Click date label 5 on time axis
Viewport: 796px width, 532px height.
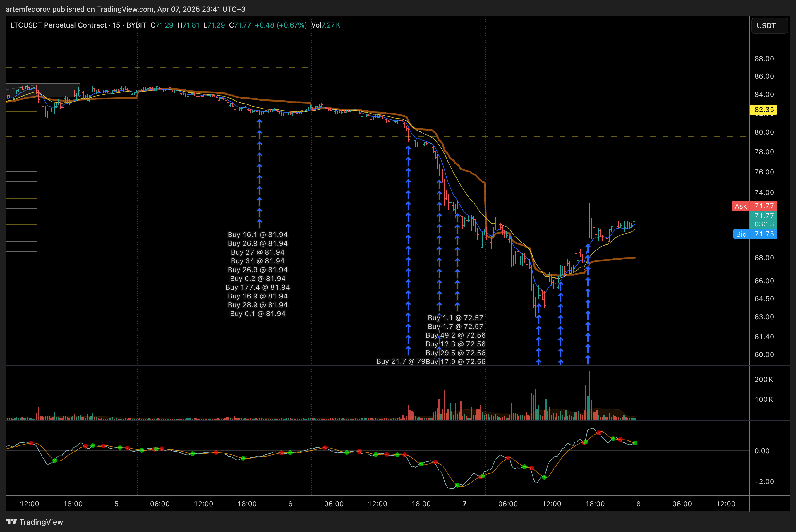(116, 504)
